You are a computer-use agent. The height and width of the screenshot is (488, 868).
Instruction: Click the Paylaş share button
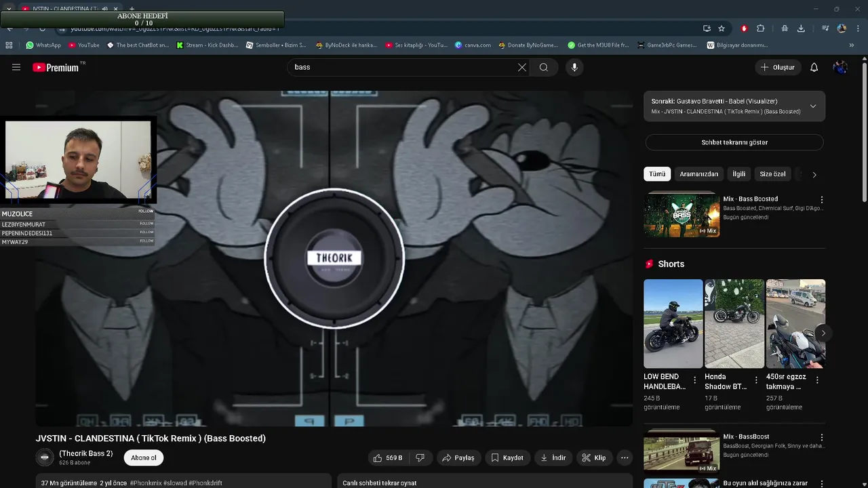click(458, 457)
